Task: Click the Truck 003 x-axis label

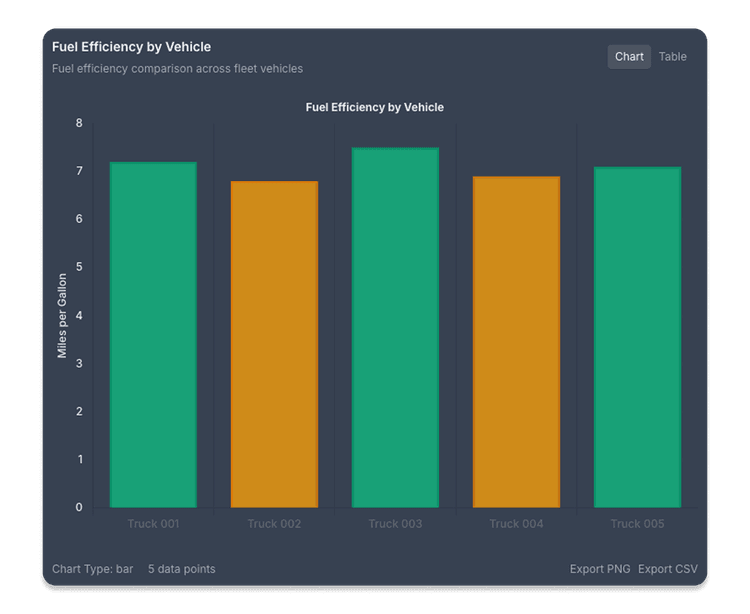Action: [395, 524]
